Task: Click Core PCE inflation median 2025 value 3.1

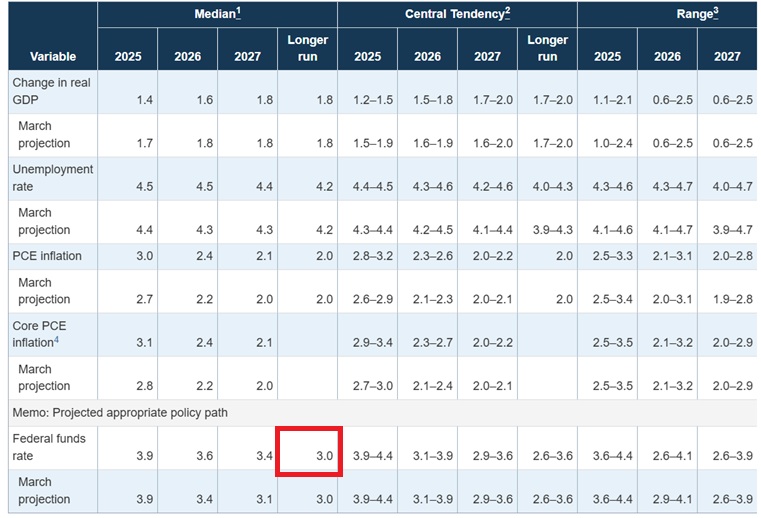Action: [x=145, y=343]
